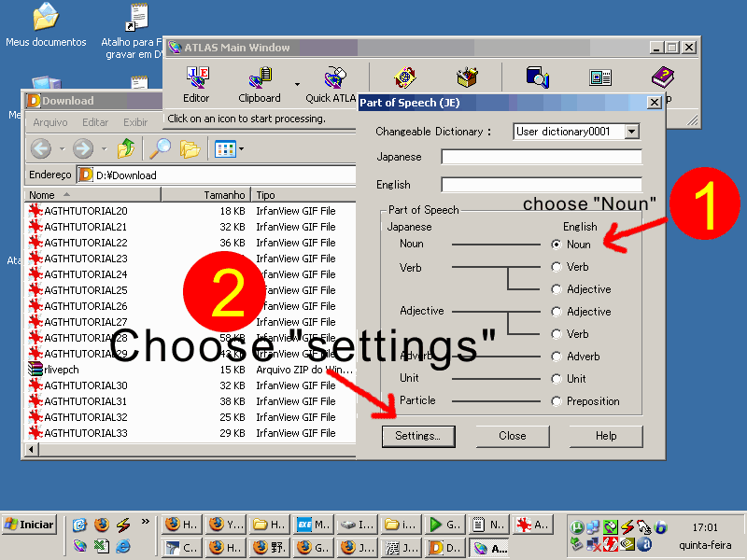Switch to the D.. Download taskbar button
This screenshot has width=747, height=560.
click(x=445, y=548)
